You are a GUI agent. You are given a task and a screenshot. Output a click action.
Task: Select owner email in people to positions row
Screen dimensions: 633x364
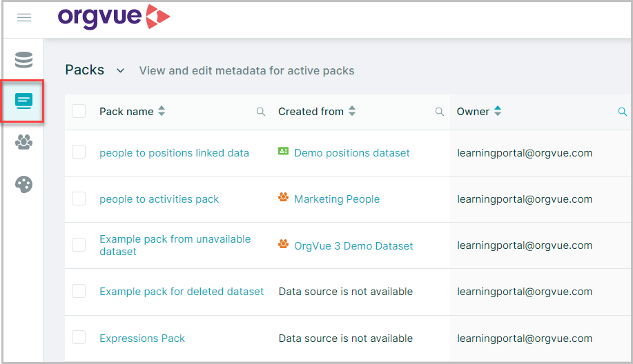click(525, 153)
